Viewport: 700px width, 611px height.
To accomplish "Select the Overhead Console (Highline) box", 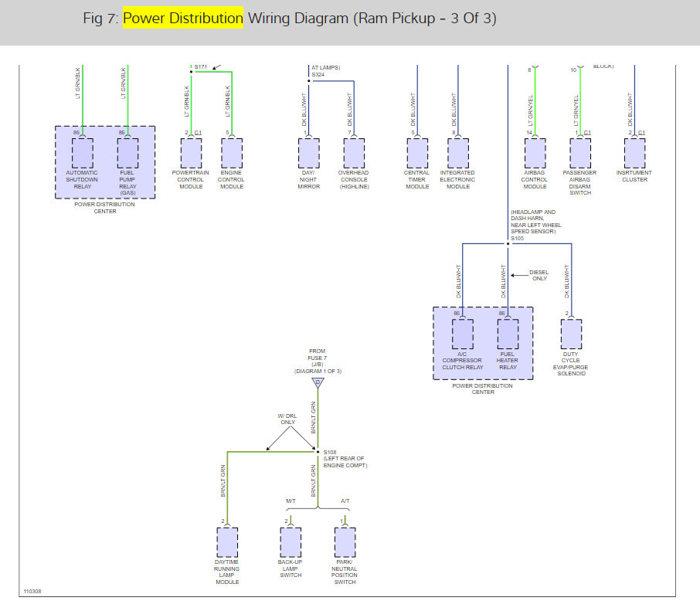I will (x=354, y=153).
